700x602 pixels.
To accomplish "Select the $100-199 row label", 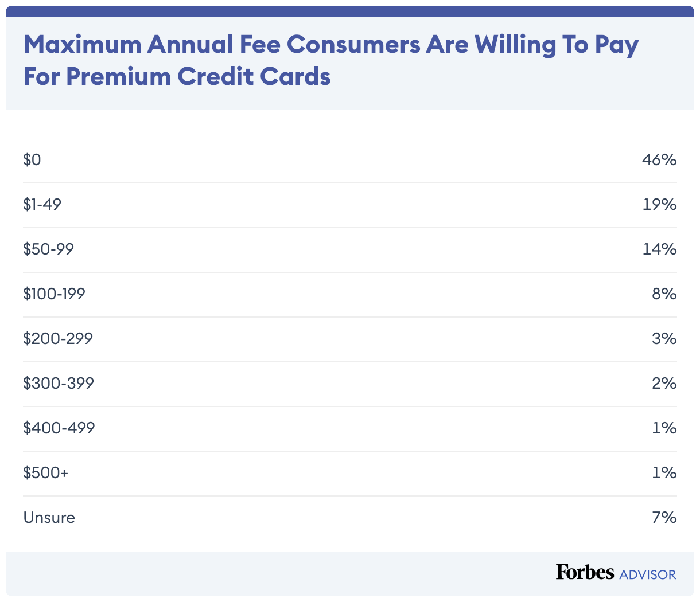I will (x=54, y=294).
